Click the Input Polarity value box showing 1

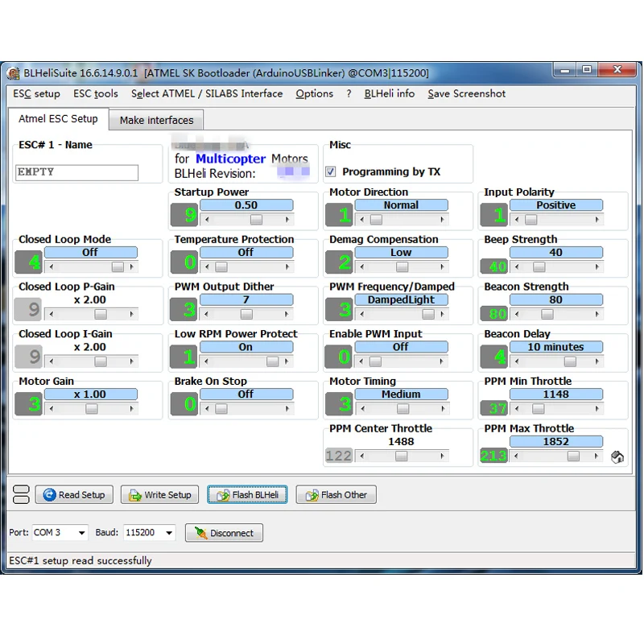[494, 215]
